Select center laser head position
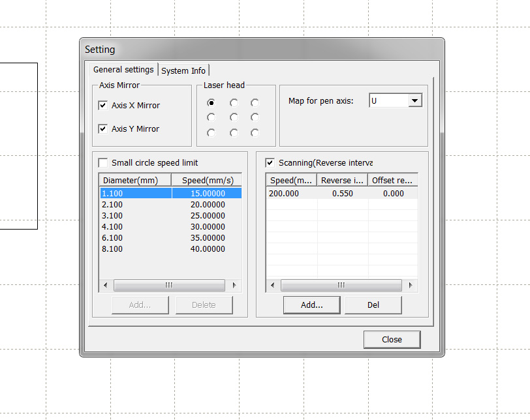The width and height of the screenshot is (530, 420). pyautogui.click(x=234, y=117)
